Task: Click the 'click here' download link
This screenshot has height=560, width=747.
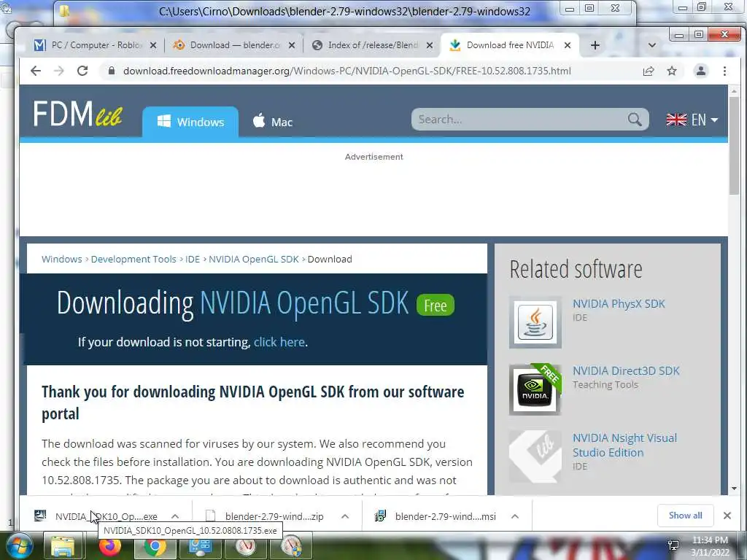Action: pos(279,342)
